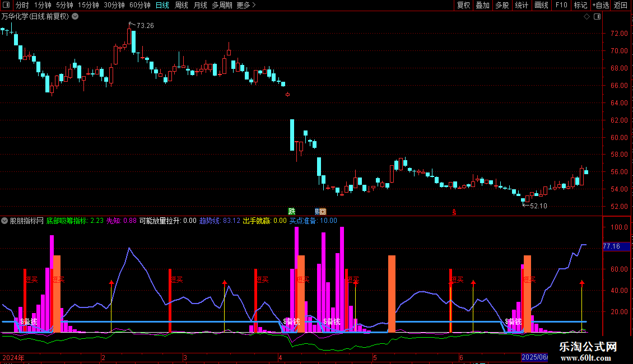
Task: Click the 标记 mark button
Action: [580, 5]
